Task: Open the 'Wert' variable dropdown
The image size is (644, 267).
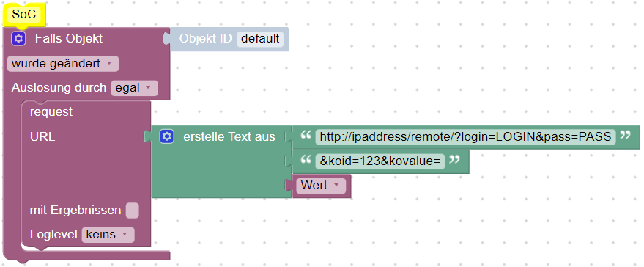Action: (321, 186)
